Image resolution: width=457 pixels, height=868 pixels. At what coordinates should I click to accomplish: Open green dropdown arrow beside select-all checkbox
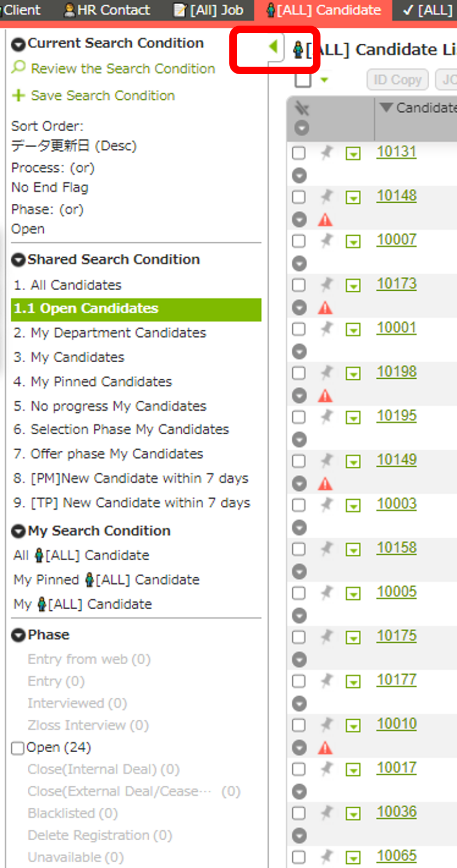click(x=324, y=81)
